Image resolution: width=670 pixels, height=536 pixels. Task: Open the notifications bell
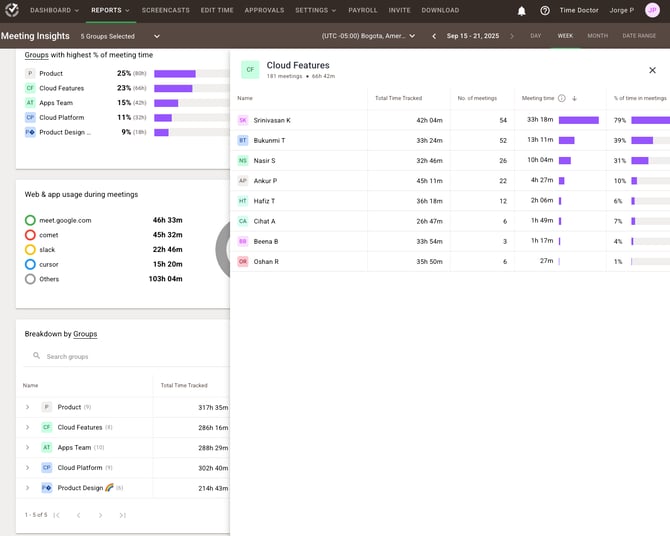point(521,10)
